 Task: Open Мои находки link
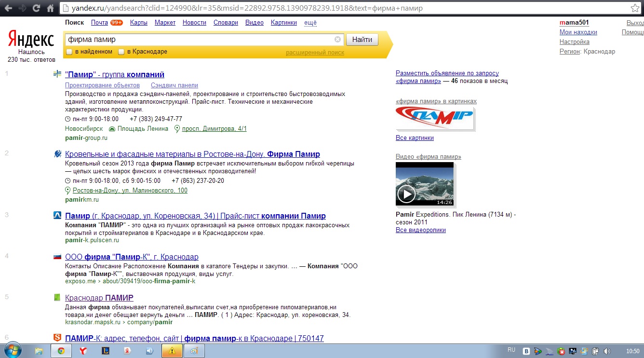[x=578, y=32]
